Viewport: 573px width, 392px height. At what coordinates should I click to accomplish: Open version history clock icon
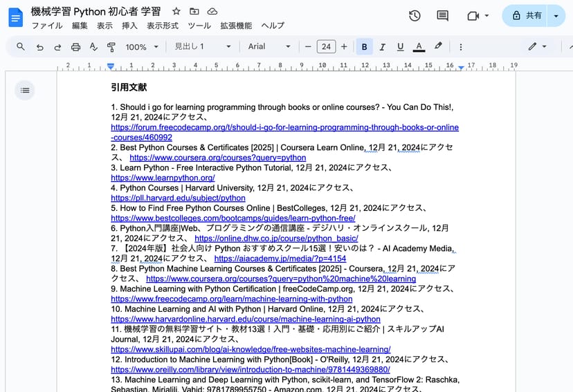pos(415,16)
